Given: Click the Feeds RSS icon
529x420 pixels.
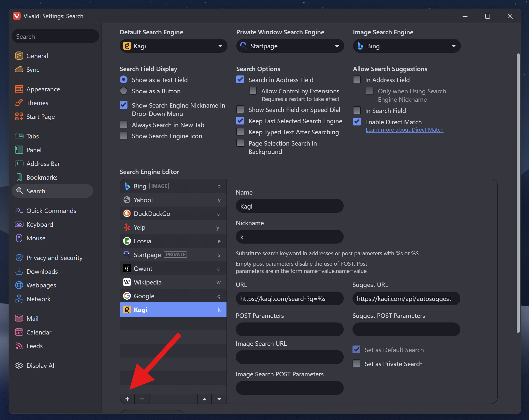Looking at the screenshot, I should (x=19, y=346).
